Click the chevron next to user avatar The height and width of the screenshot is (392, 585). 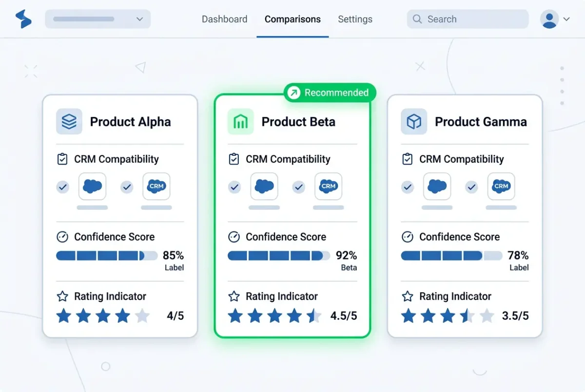566,19
